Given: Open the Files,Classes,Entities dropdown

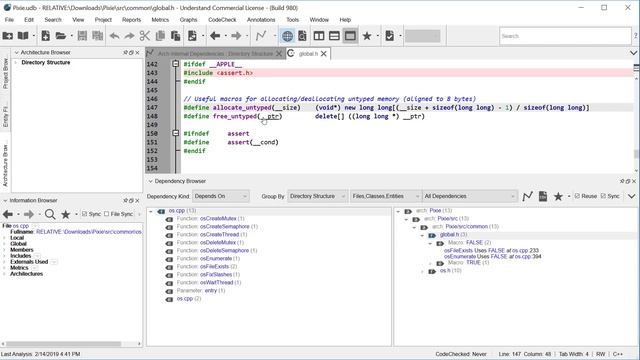Looking at the screenshot, I should coord(386,196).
